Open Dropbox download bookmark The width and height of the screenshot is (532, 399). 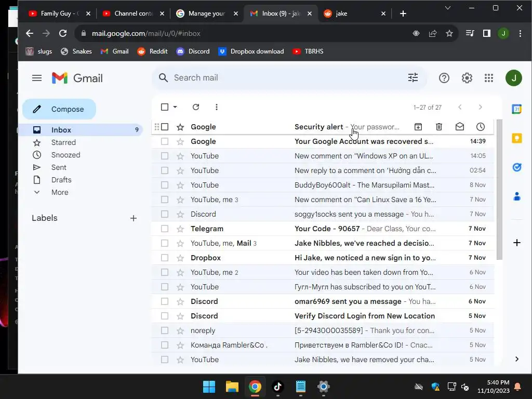(251, 51)
